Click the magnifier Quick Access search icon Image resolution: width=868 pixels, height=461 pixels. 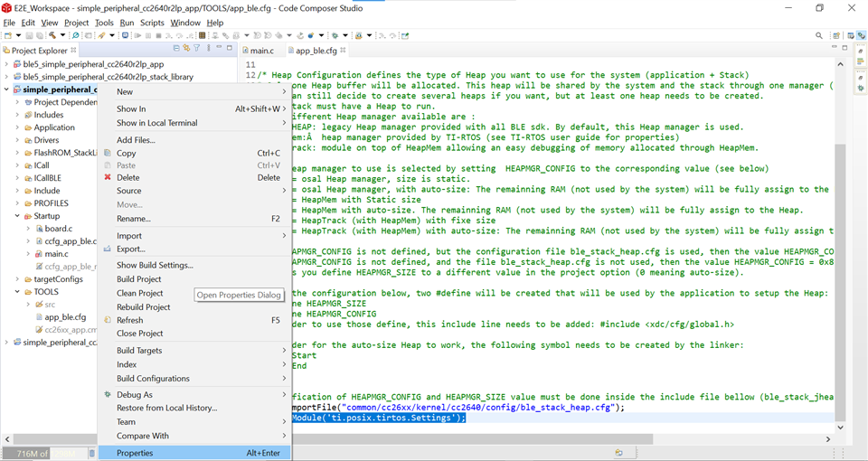819,35
